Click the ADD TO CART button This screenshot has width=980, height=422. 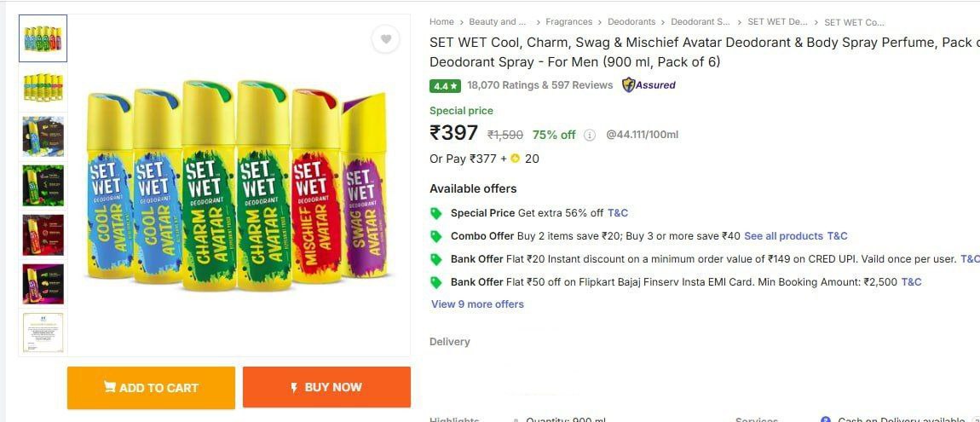point(151,388)
